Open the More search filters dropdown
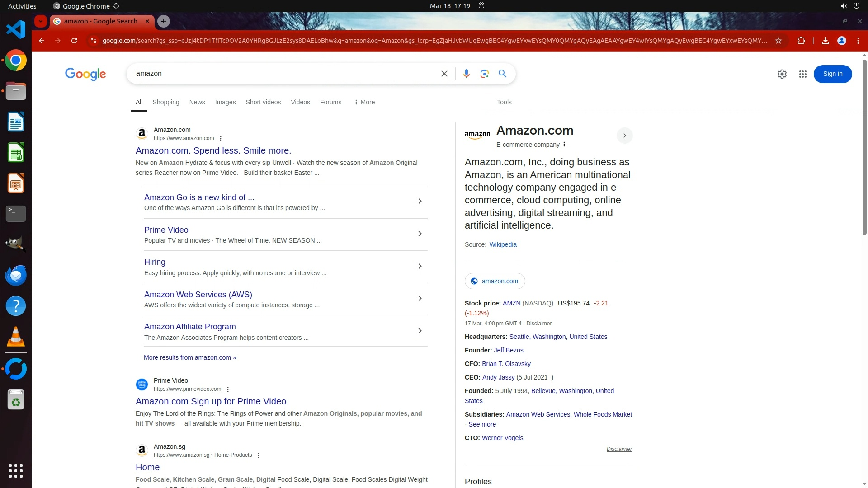The width and height of the screenshot is (868, 488). [x=364, y=102]
